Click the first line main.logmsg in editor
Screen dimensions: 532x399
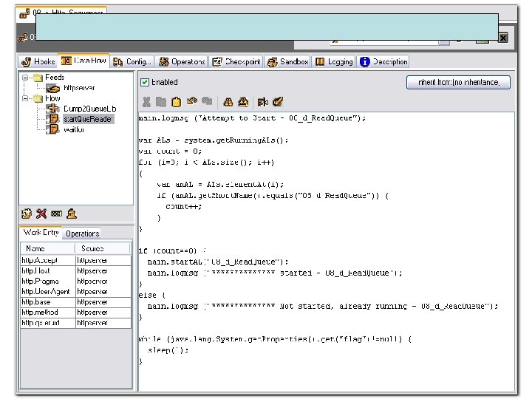point(252,118)
